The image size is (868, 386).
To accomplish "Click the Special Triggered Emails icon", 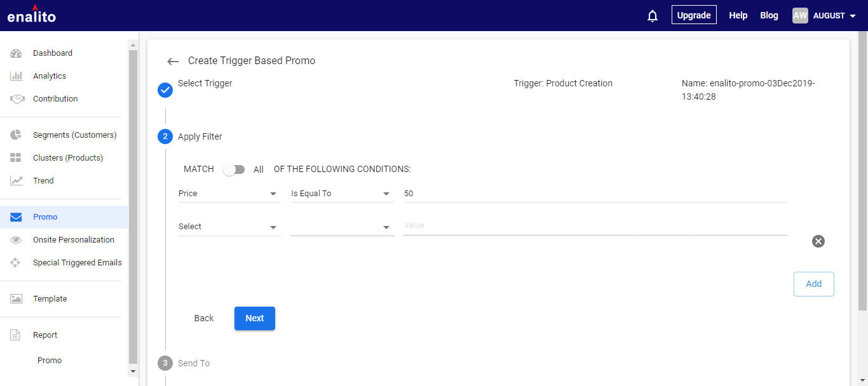I will [x=17, y=263].
